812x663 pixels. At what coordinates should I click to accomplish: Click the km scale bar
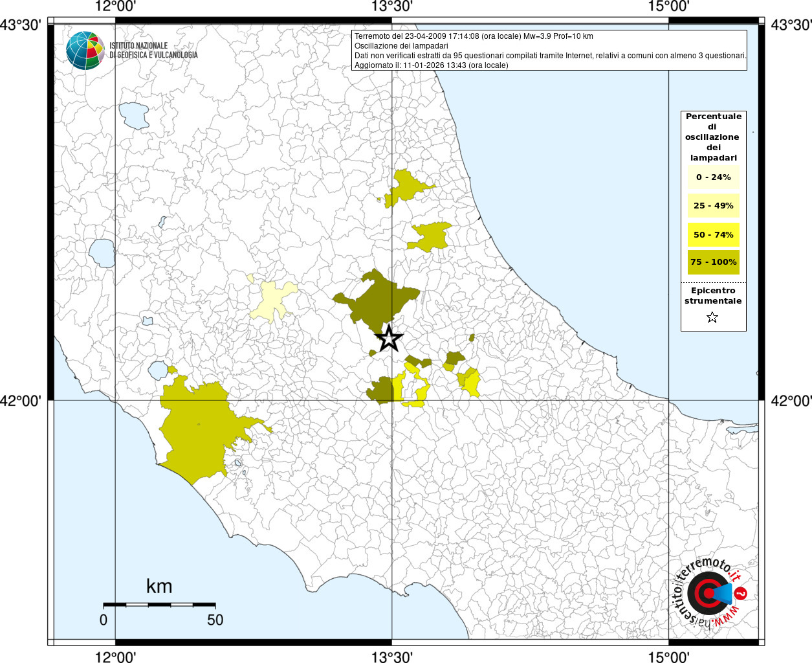click(x=159, y=605)
